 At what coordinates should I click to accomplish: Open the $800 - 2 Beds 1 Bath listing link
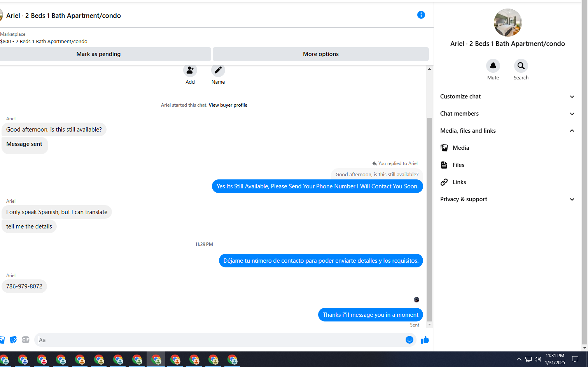[x=44, y=42]
